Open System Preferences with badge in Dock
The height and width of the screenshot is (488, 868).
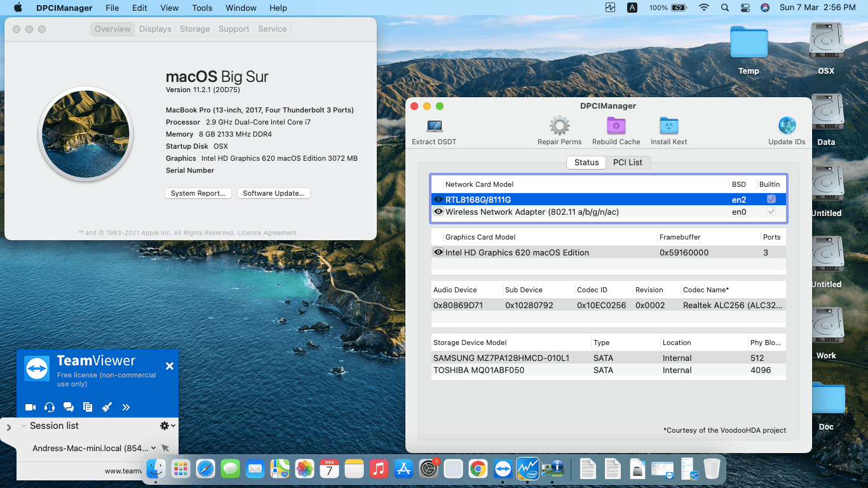tap(429, 470)
